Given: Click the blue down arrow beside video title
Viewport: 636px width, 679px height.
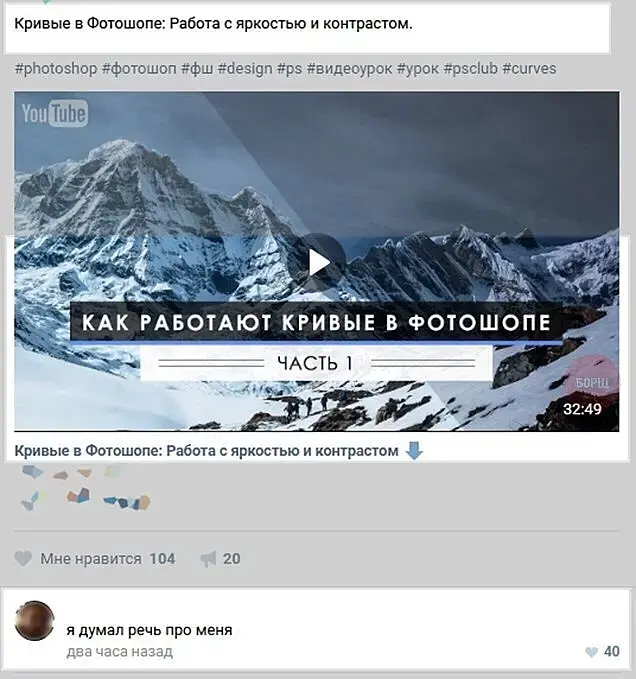Looking at the screenshot, I should click(x=414, y=451).
